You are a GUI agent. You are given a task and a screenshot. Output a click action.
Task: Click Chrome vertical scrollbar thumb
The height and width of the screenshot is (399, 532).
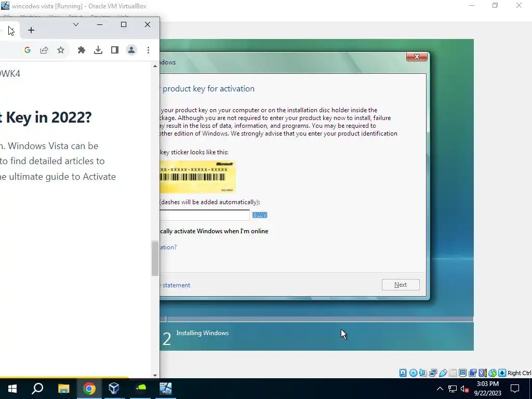155,258
